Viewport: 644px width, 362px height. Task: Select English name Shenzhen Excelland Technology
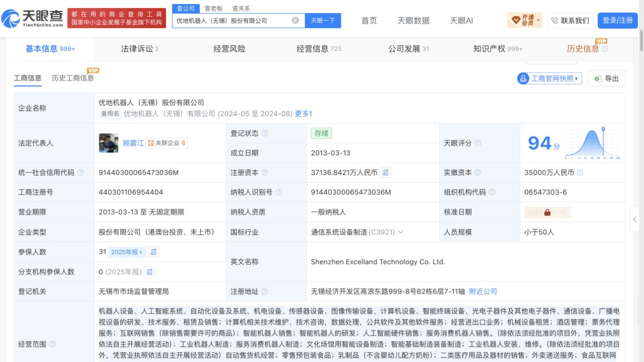click(378, 262)
